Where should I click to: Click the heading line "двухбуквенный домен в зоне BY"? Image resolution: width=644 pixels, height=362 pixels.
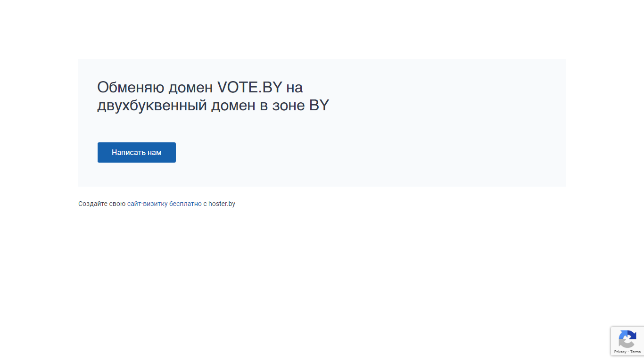pyautogui.click(x=213, y=105)
